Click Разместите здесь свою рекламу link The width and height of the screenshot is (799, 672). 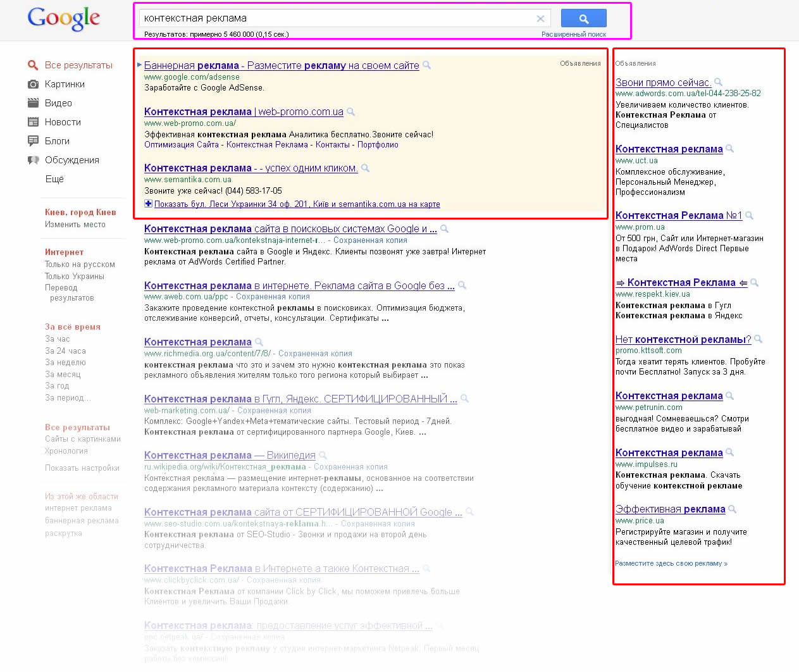point(671,564)
